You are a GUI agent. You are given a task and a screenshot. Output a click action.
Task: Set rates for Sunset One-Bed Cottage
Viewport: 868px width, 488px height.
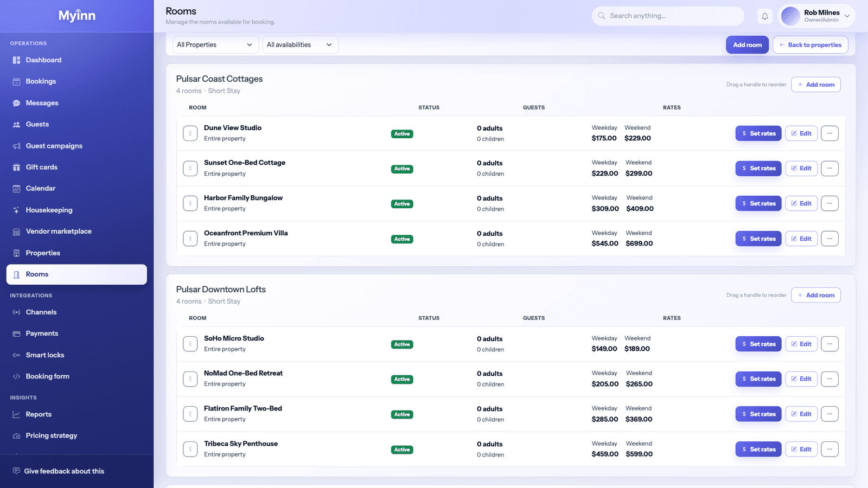click(x=758, y=169)
